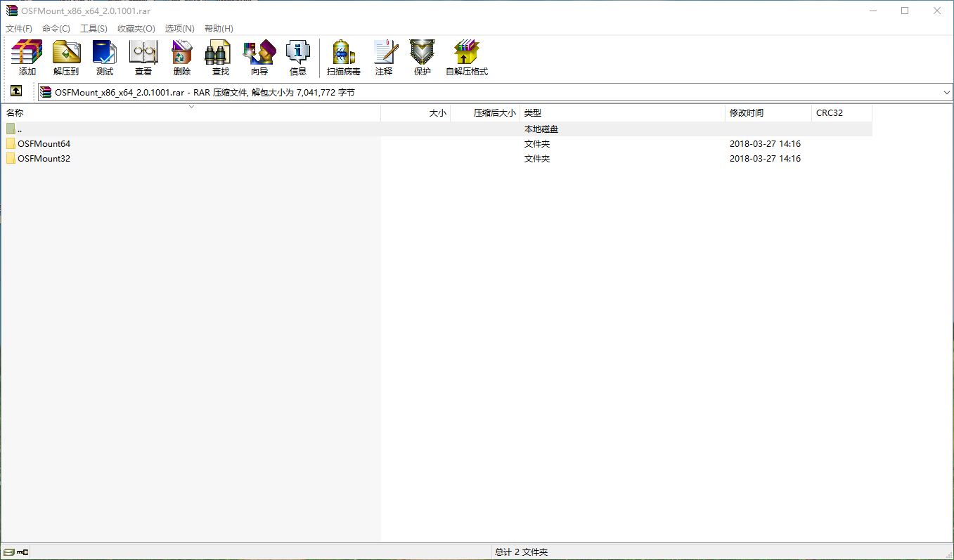Select the OSFMount64 folder
This screenshot has width=954, height=560.
click(x=44, y=144)
